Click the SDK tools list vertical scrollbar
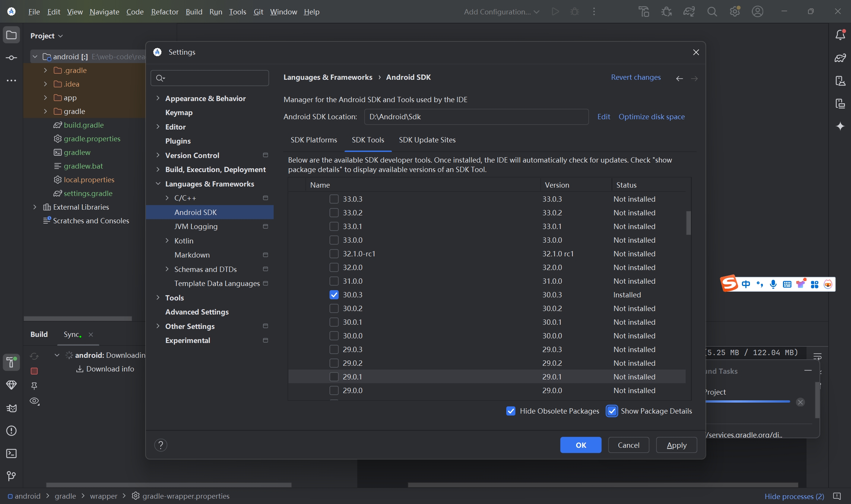 [688, 223]
